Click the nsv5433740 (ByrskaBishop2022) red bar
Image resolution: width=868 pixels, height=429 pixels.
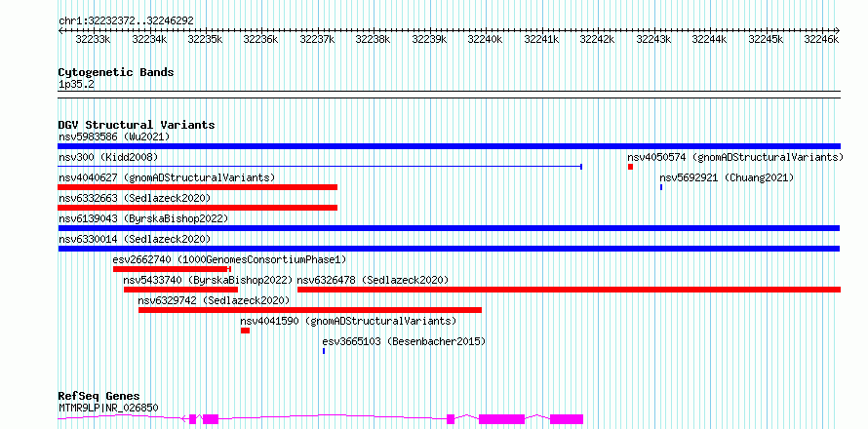point(181,290)
